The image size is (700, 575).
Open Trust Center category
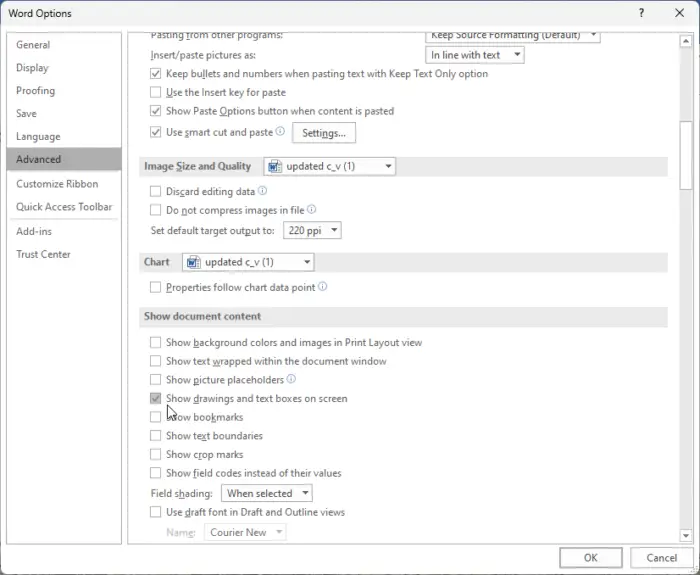pyautogui.click(x=64, y=254)
